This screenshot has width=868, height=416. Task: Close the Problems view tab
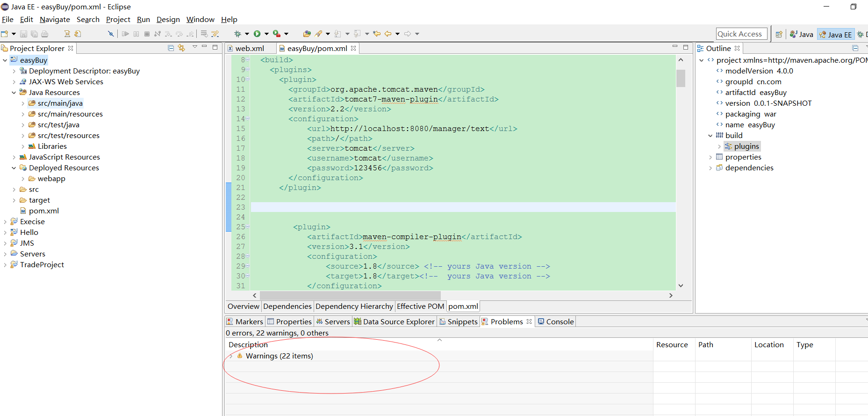[x=529, y=321]
